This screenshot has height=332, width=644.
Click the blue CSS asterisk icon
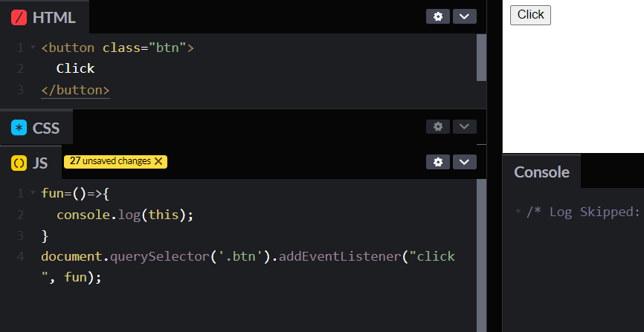pos(19,128)
